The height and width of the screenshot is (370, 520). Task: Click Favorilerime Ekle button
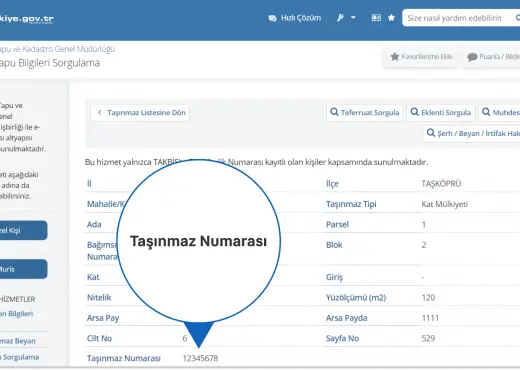[x=421, y=57]
